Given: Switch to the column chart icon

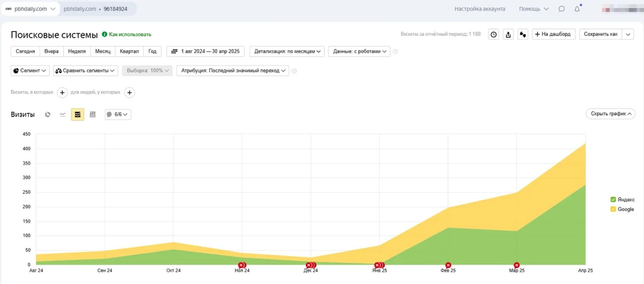Looking at the screenshot, I should [93, 114].
